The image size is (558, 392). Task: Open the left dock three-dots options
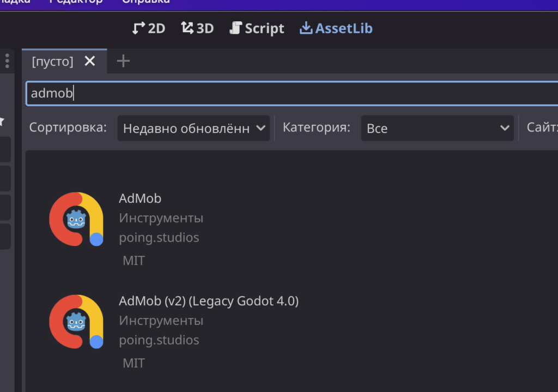pyautogui.click(x=7, y=61)
